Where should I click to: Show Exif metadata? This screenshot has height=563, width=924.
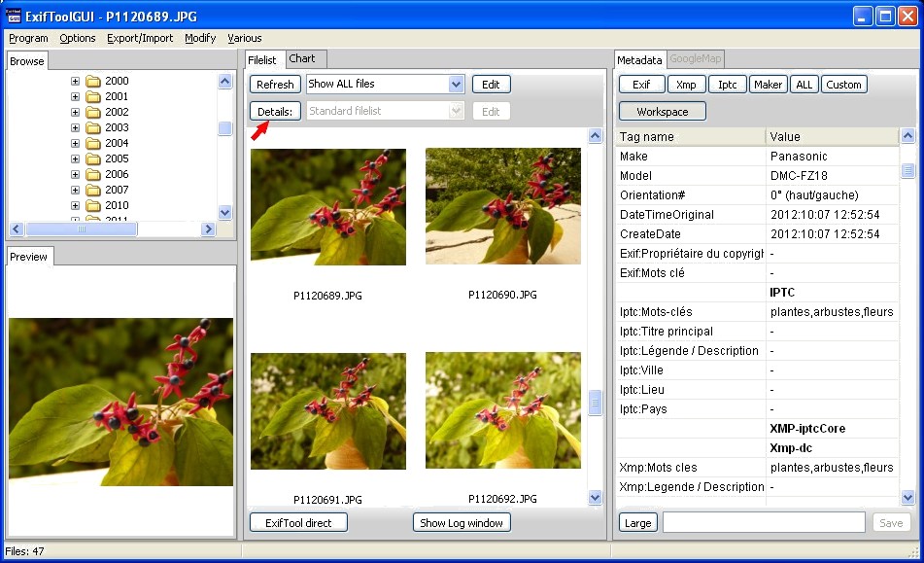pyautogui.click(x=641, y=85)
